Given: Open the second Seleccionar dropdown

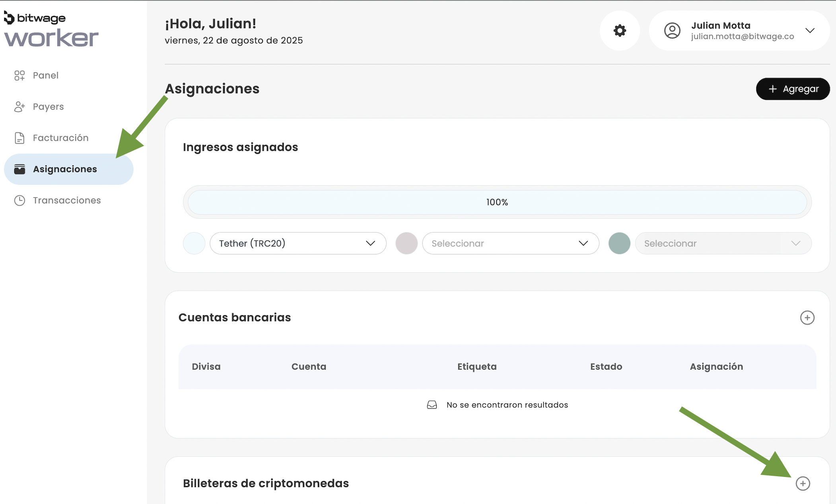Looking at the screenshot, I should click(510, 243).
